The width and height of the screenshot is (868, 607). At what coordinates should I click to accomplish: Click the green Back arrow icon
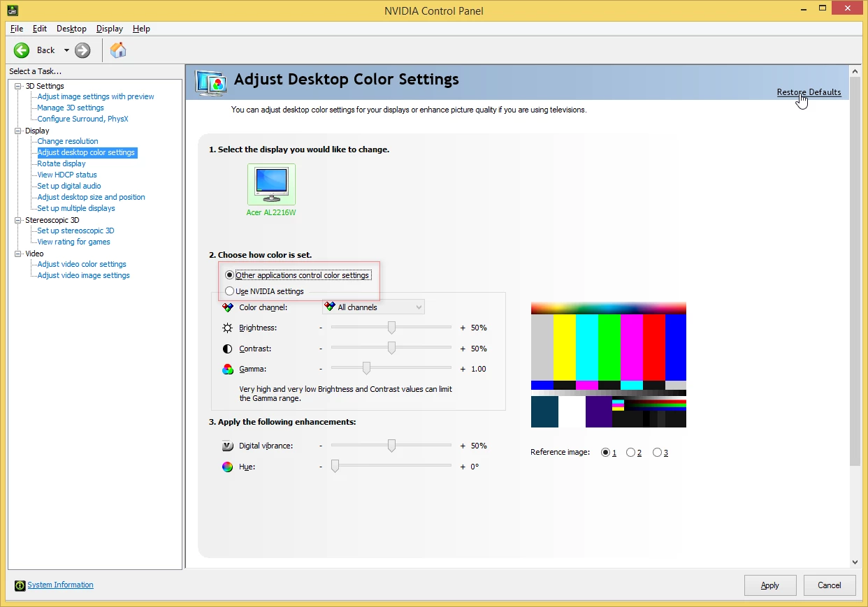[x=22, y=50]
